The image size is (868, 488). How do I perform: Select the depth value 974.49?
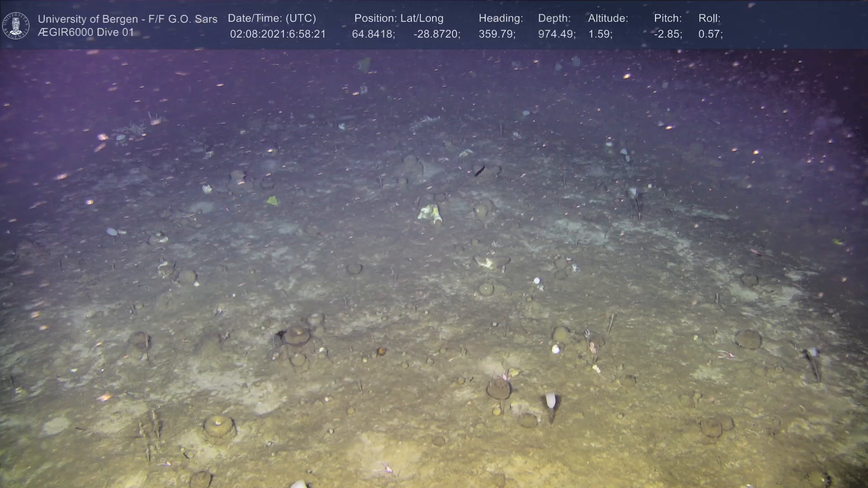556,34
